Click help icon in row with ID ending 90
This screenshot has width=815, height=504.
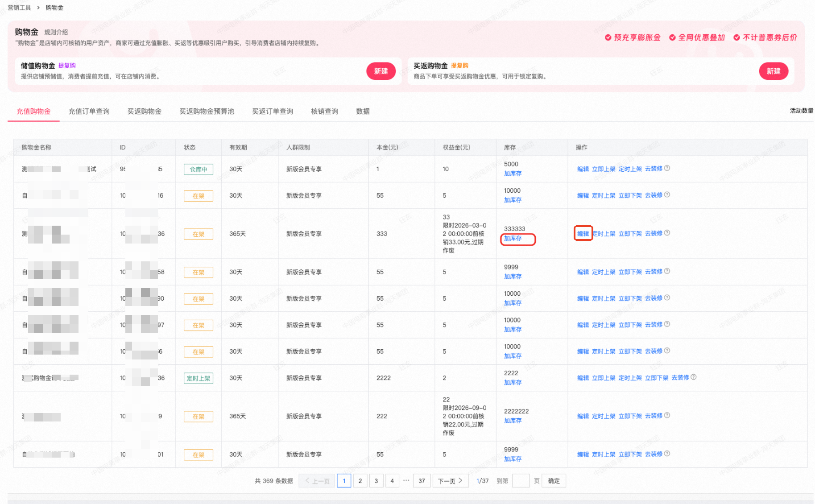point(667,297)
